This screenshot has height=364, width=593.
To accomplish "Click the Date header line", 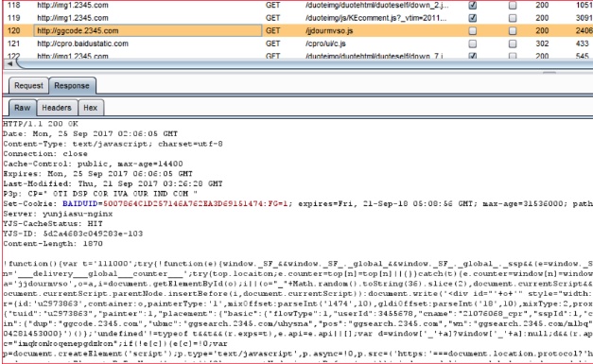I will (x=90, y=134).
